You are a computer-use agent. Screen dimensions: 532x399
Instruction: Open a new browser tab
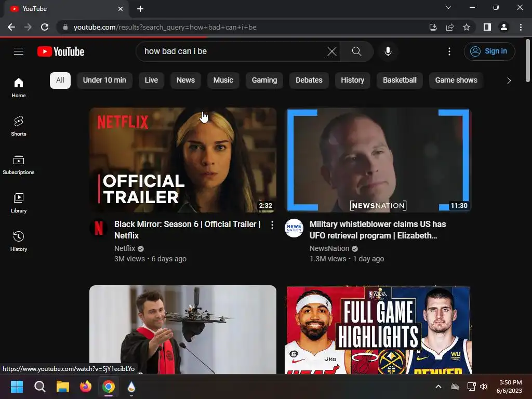(140, 9)
